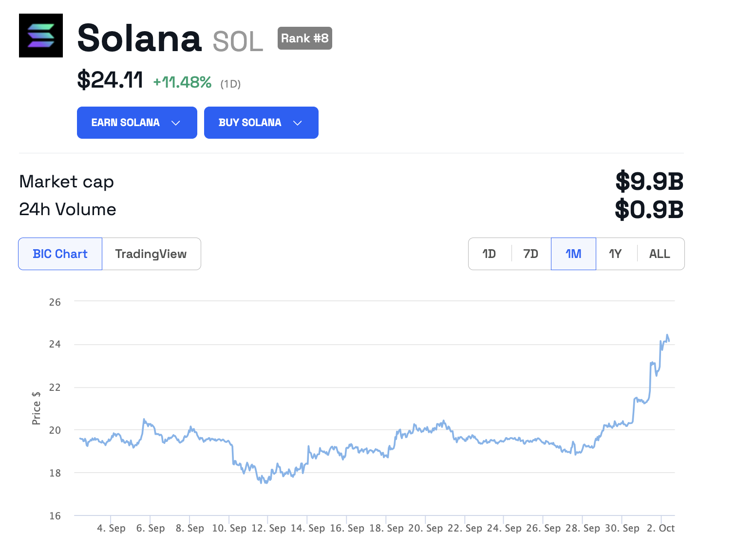The image size is (756, 551).
Task: Click the SOL ticker symbol
Action: [238, 42]
